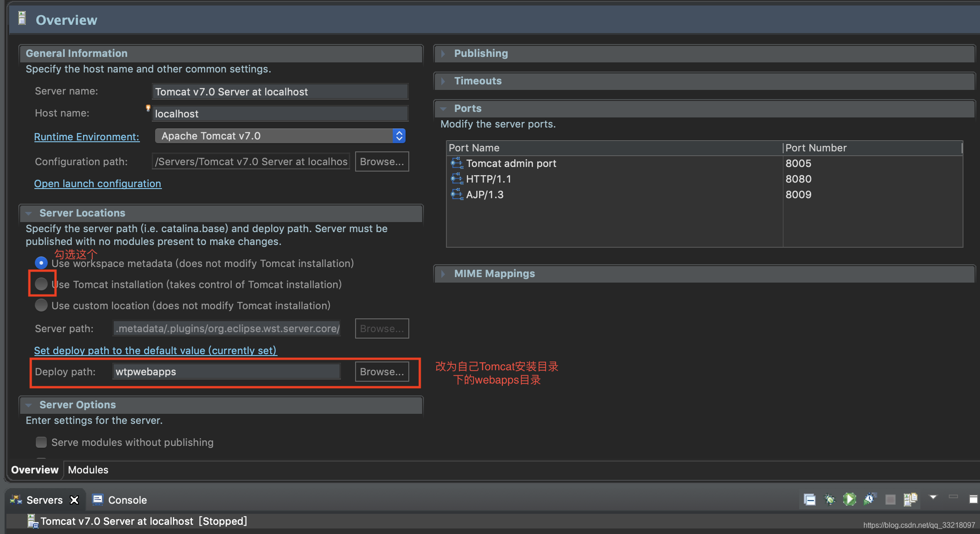Select the HTTP/1.1 port row
This screenshot has height=534, width=980.
point(704,179)
